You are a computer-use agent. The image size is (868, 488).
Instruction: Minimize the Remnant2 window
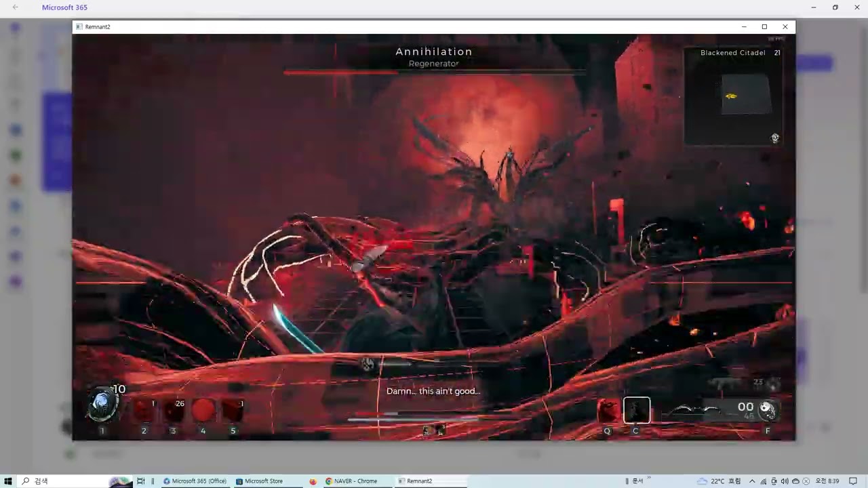pyautogui.click(x=744, y=26)
